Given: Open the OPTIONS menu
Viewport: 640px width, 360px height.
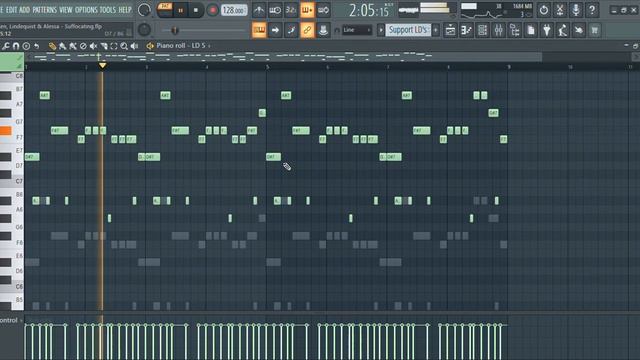Looking at the screenshot, I should (x=87, y=10).
